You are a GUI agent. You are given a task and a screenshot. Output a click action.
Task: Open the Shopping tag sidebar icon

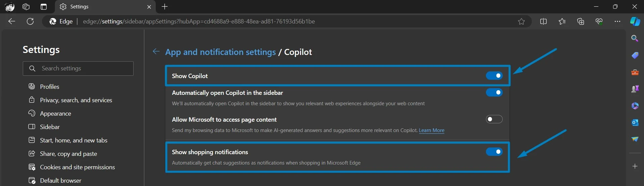(x=635, y=55)
